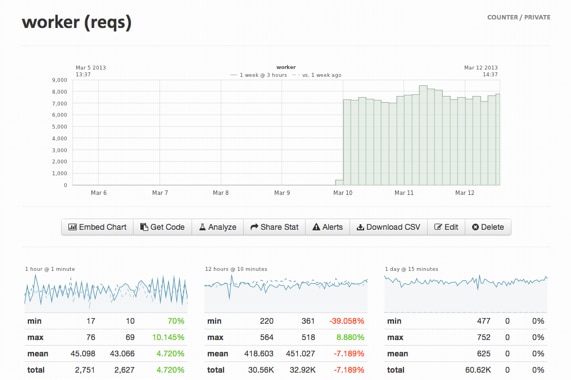This screenshot has width=571, height=380.
Task: Click the Mar 9 axis label
Action: pos(282,193)
